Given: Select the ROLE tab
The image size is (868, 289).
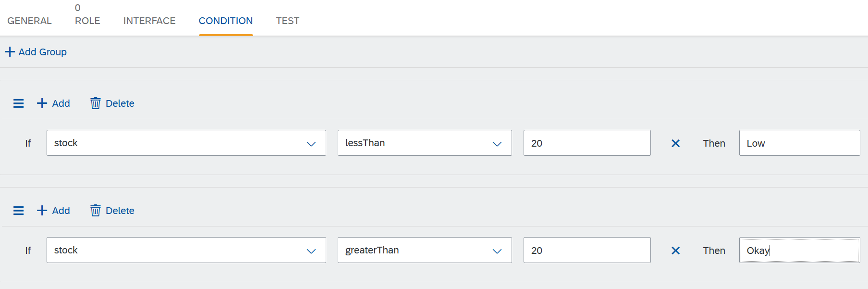Looking at the screenshot, I should tap(87, 21).
